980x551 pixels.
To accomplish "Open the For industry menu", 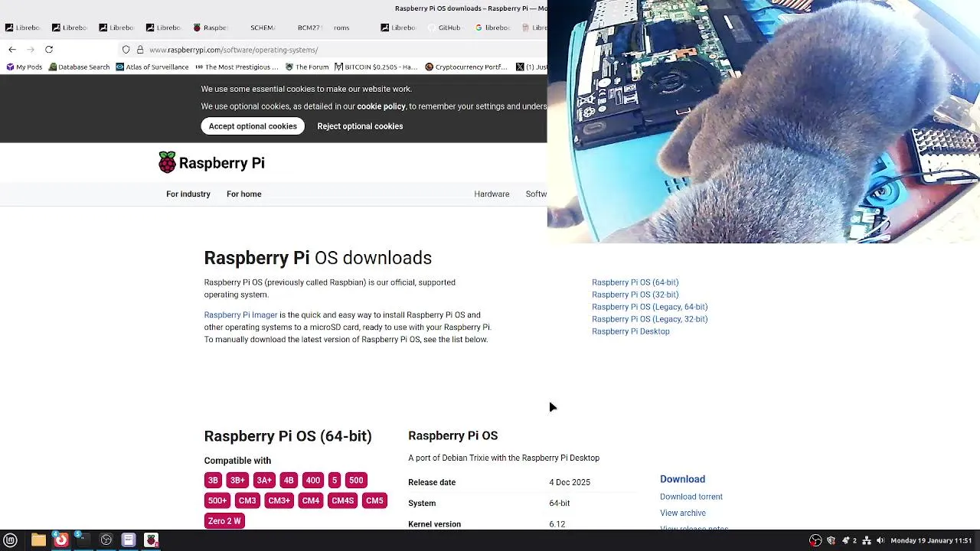I will tap(188, 194).
